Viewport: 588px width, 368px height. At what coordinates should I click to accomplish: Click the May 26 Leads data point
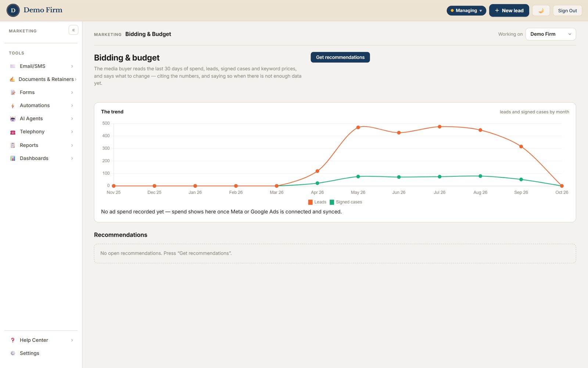click(x=358, y=127)
